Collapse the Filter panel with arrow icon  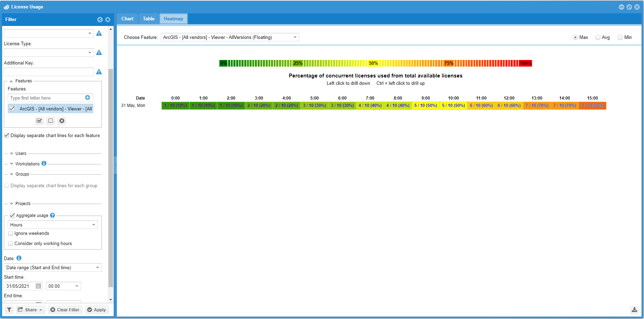[100, 20]
